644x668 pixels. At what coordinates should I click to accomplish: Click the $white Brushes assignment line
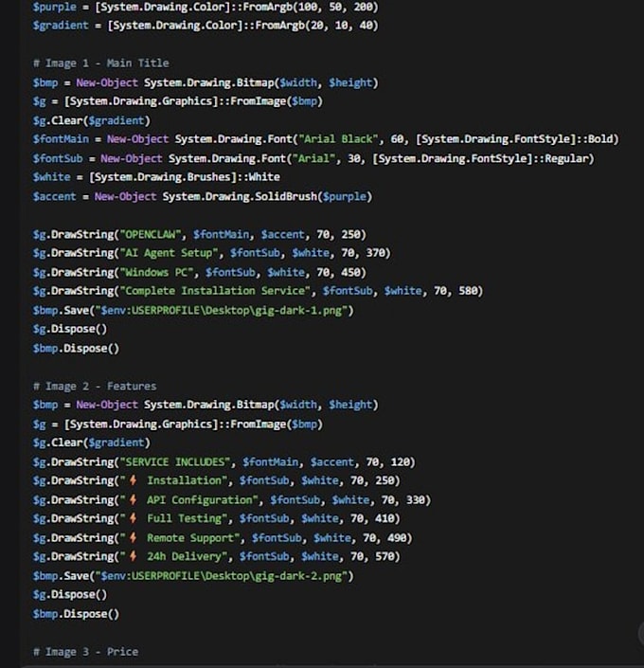[x=156, y=177]
